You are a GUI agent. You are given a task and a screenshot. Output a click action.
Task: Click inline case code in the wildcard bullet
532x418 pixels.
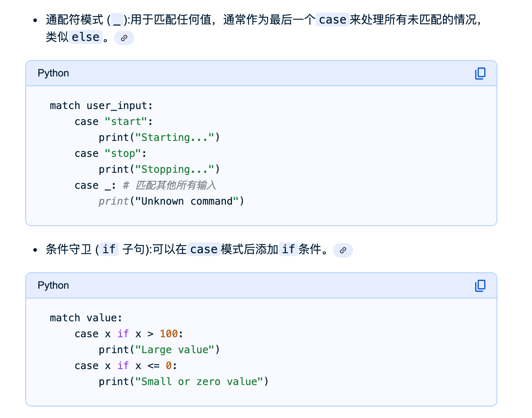tap(332, 20)
